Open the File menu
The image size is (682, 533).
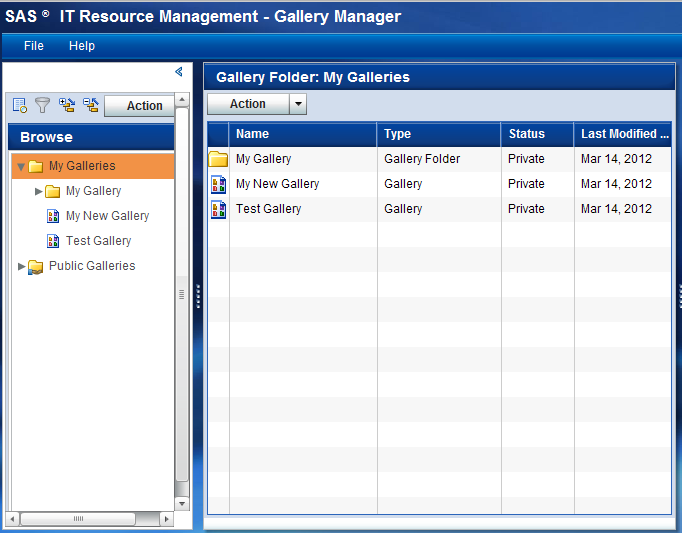point(34,46)
